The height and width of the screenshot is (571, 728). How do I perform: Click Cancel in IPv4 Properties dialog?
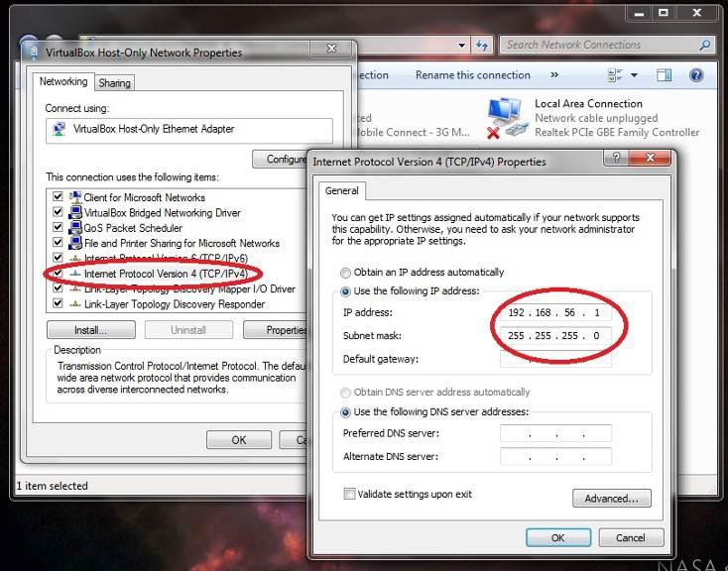point(631,537)
